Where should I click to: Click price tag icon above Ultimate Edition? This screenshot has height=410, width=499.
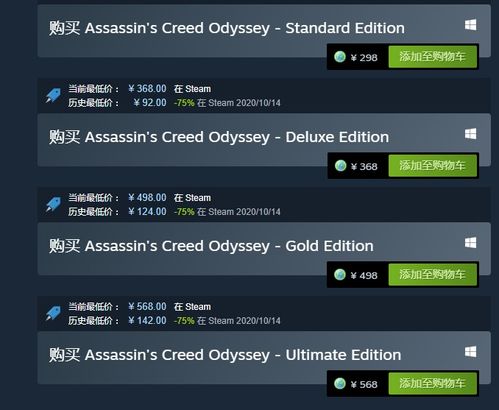pos(53,313)
